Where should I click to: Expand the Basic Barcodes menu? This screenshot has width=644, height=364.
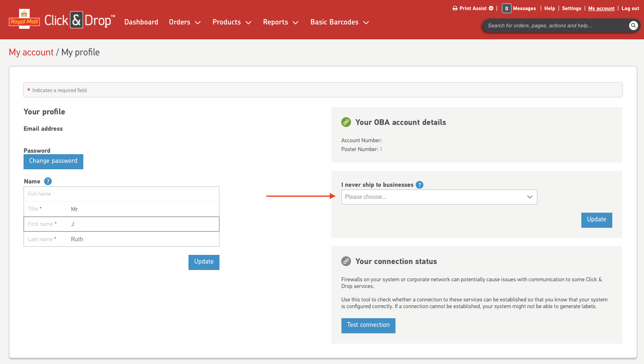click(339, 22)
